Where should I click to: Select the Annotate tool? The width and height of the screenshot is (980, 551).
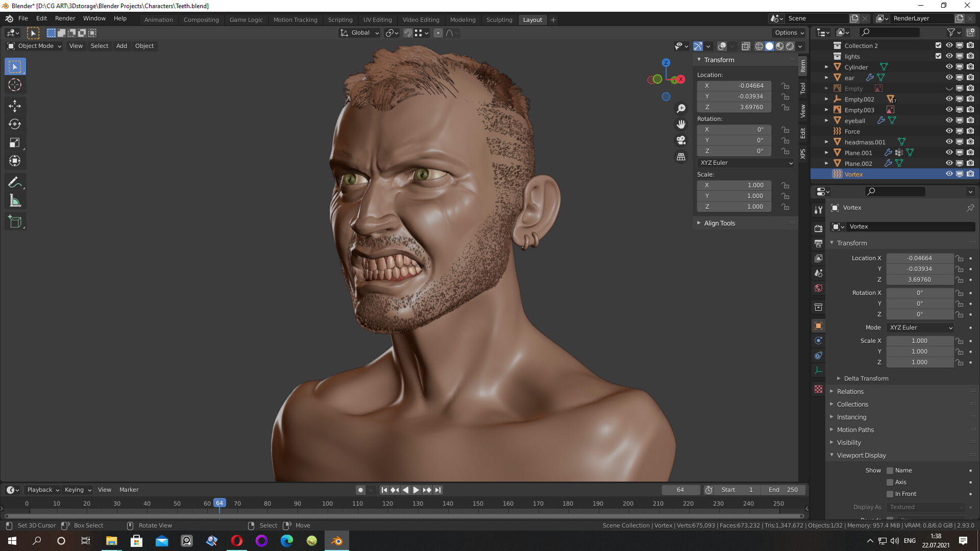(x=15, y=181)
